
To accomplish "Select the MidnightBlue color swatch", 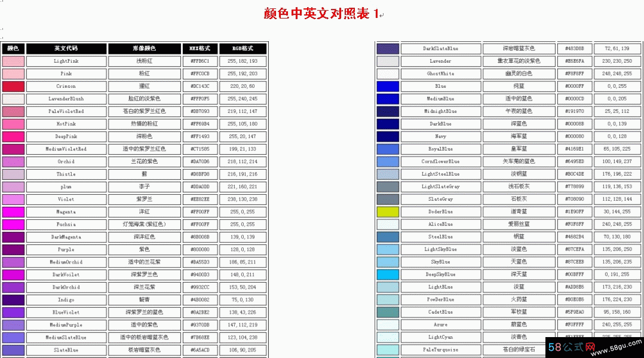I will tap(388, 111).
